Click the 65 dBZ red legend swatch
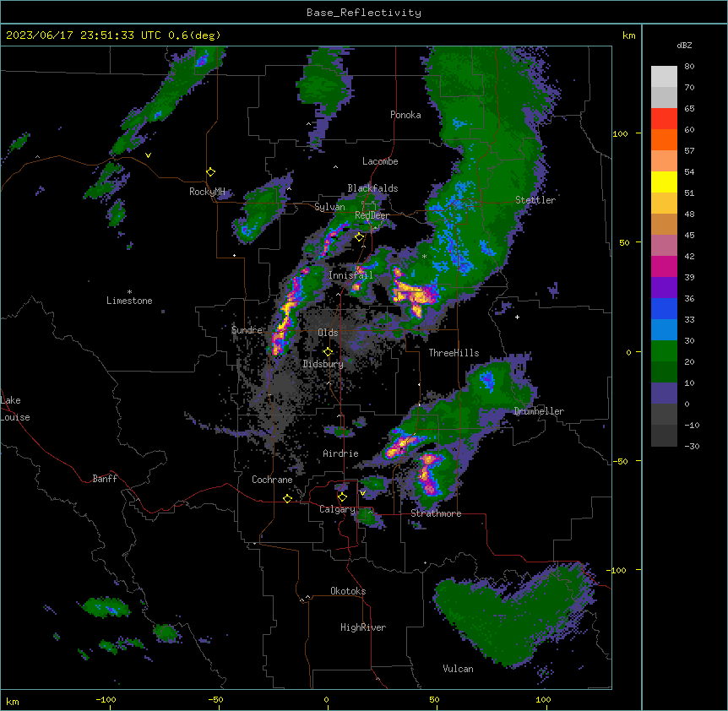728x711 pixels. tap(664, 119)
